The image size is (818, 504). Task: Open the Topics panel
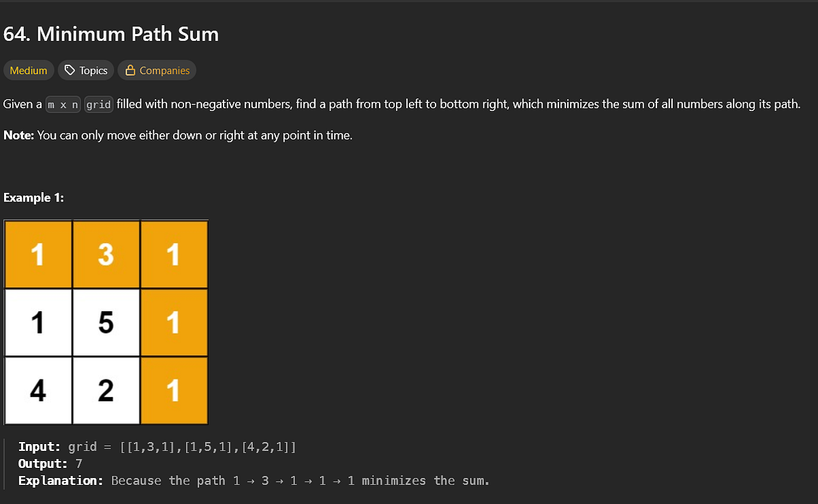(x=85, y=70)
